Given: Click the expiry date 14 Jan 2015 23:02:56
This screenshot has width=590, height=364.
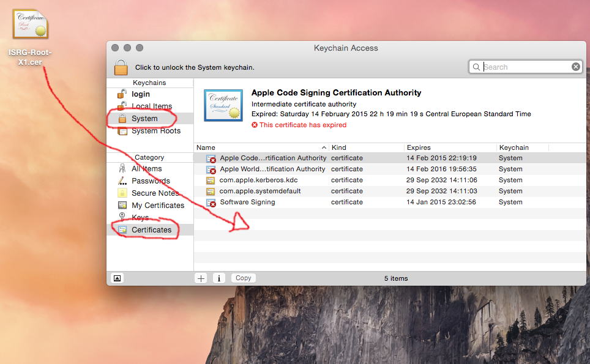Looking at the screenshot, I should click(441, 202).
